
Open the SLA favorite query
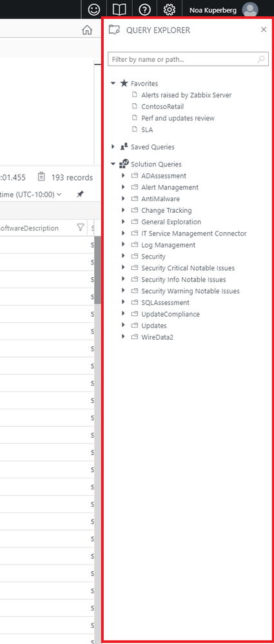[x=147, y=130]
